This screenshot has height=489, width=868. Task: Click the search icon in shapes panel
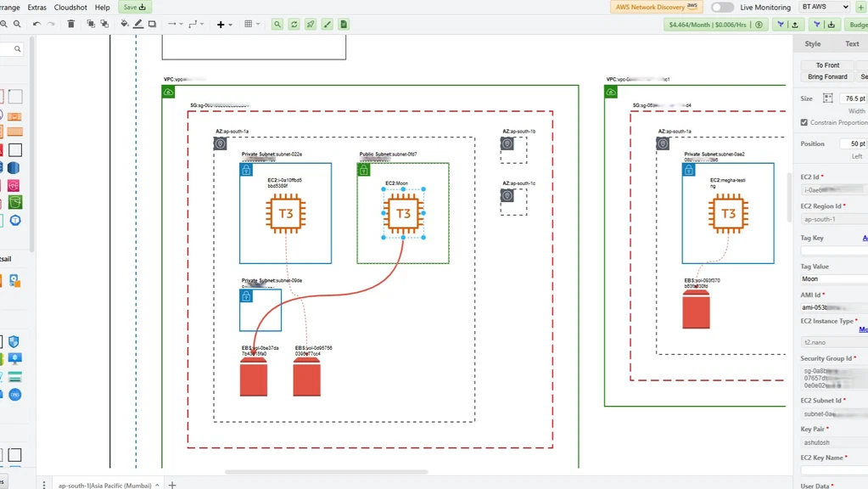tap(17, 48)
